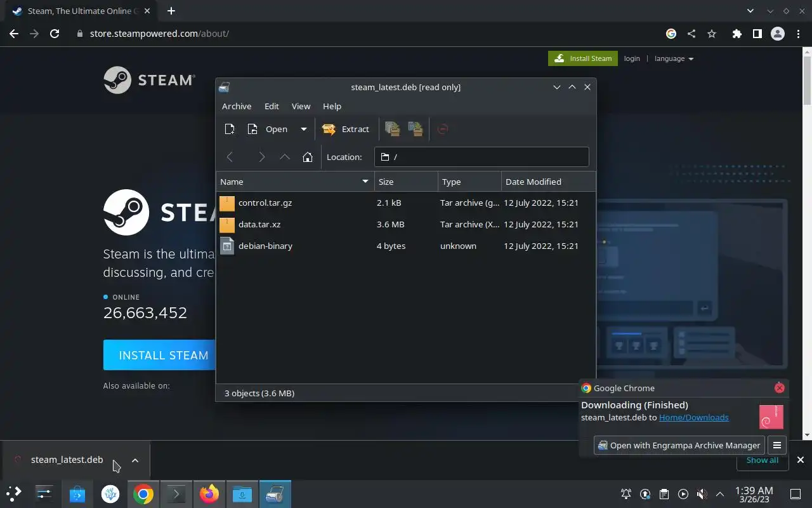This screenshot has width=812, height=508.
Task: Click the '3 objects (3.6 MB)' status text
Action: pos(259,393)
